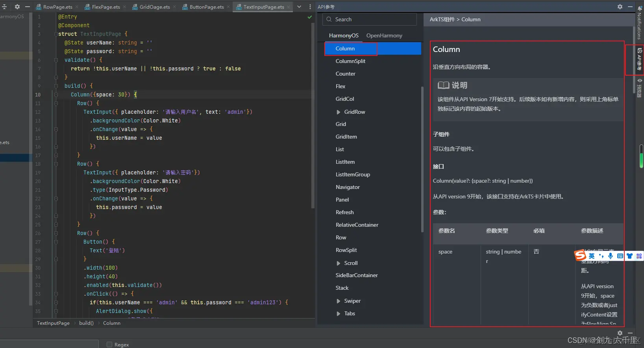
Task: Select the OpenHarmony tab
Action: pos(384,35)
